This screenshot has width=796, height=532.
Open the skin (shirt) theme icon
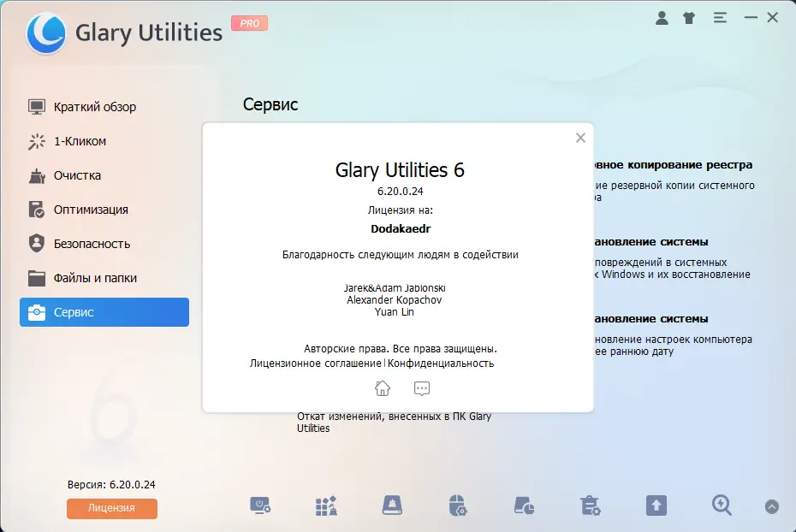(x=689, y=18)
